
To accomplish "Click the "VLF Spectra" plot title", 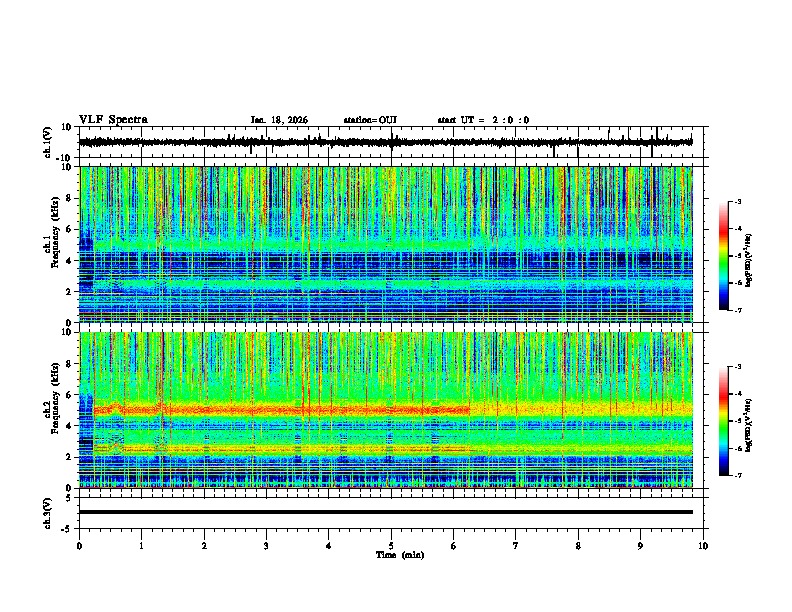I will click(x=113, y=120).
